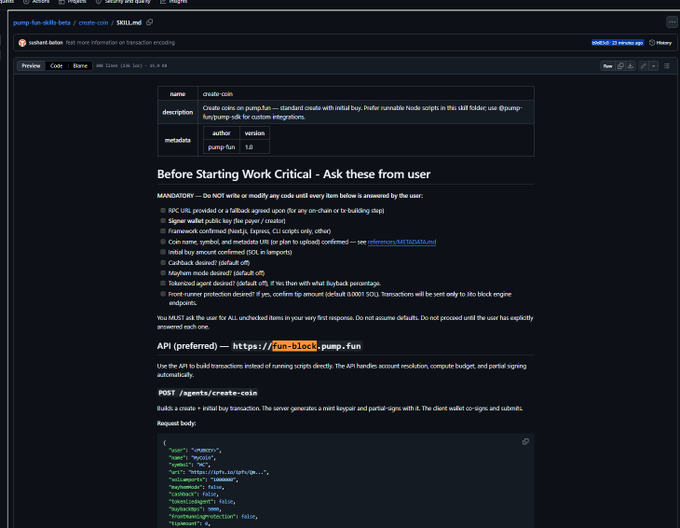Copy the JSON code block contents
Viewport: 680px width, 528px height.
(x=526, y=441)
